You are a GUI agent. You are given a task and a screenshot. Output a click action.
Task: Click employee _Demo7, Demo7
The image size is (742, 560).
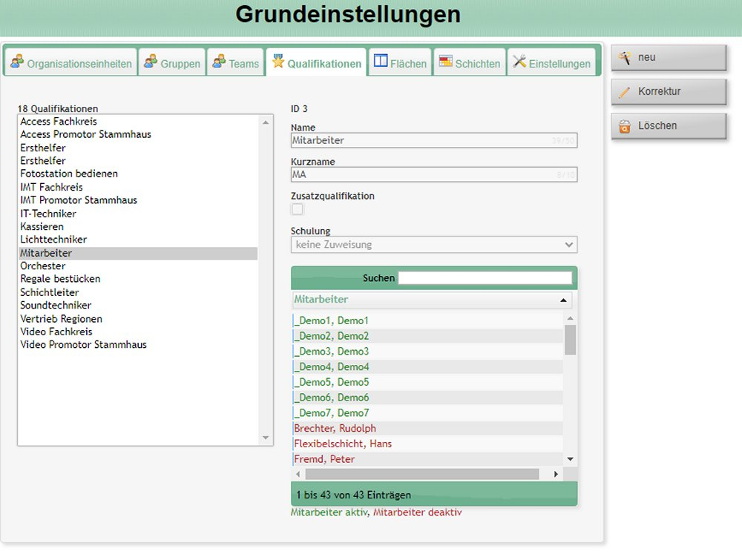point(427,413)
